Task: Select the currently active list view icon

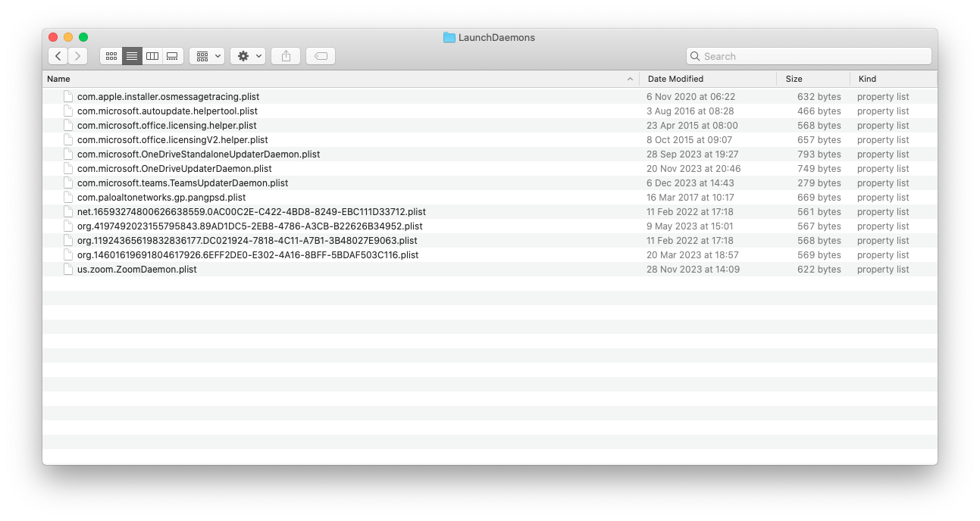Action: pos(132,55)
